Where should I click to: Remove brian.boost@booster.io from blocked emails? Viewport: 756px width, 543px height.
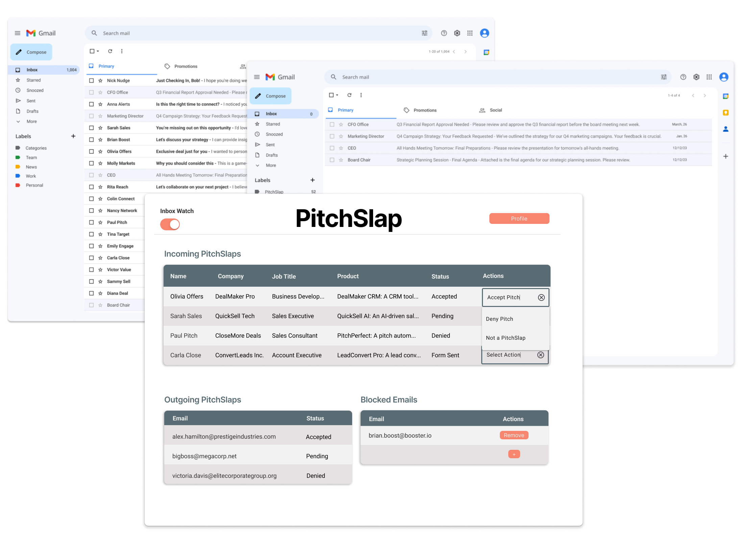pyautogui.click(x=514, y=435)
